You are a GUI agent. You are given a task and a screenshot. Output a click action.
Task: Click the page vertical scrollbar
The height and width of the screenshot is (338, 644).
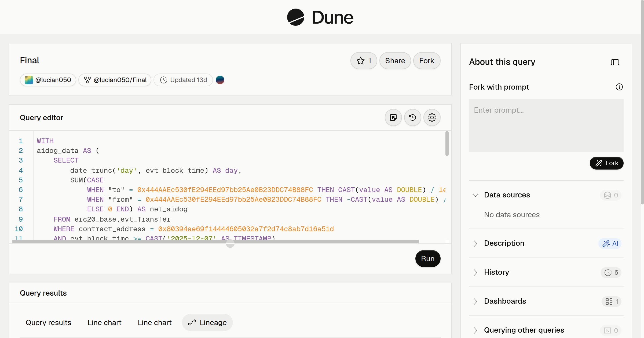point(642,102)
